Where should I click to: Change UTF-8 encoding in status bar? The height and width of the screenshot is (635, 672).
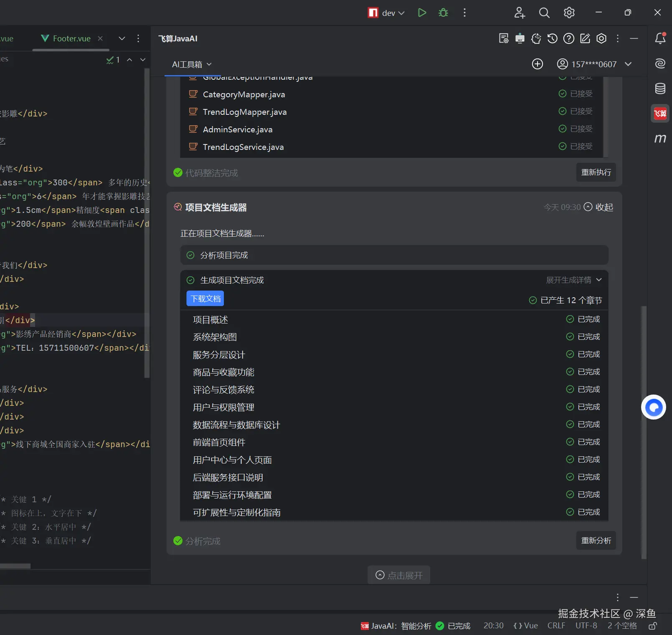coord(586,626)
